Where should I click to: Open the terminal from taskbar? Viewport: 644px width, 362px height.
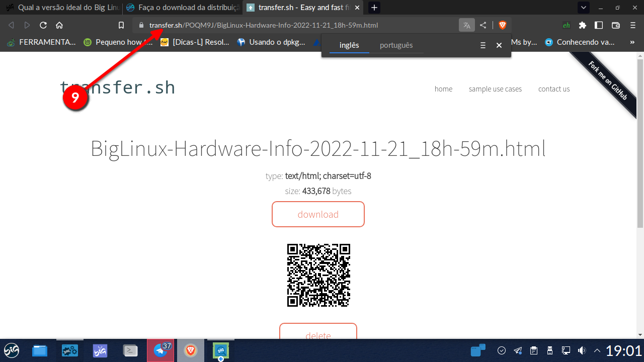(x=131, y=350)
